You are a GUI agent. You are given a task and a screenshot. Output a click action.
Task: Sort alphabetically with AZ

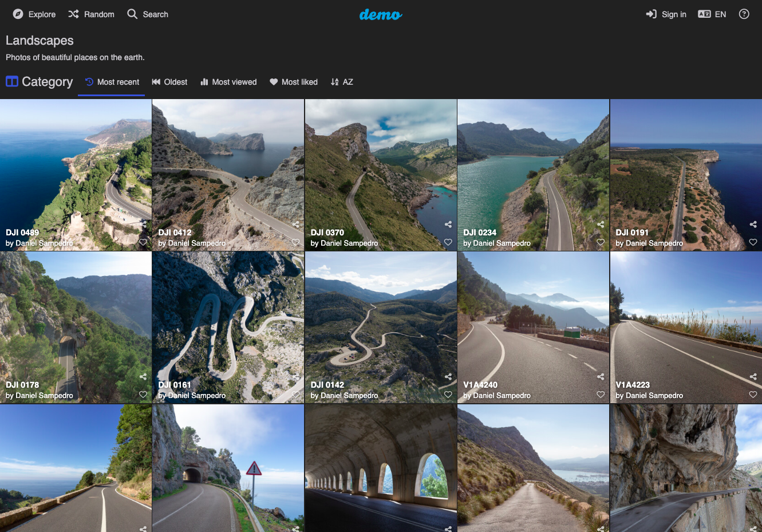pos(342,82)
